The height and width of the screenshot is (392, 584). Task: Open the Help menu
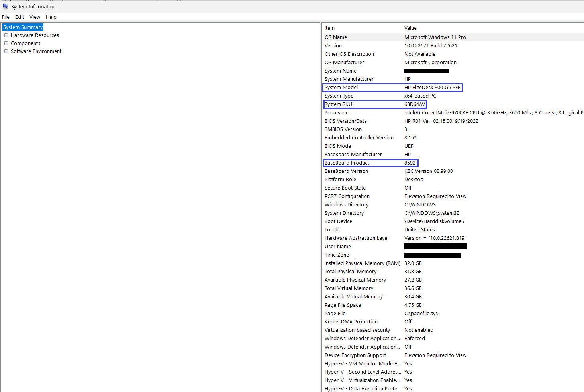[51, 17]
